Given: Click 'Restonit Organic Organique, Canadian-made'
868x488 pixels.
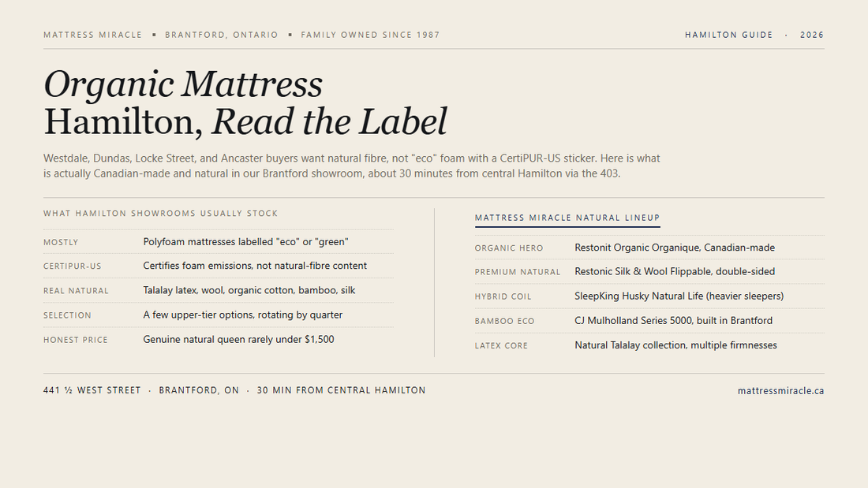Looking at the screenshot, I should (675, 248).
